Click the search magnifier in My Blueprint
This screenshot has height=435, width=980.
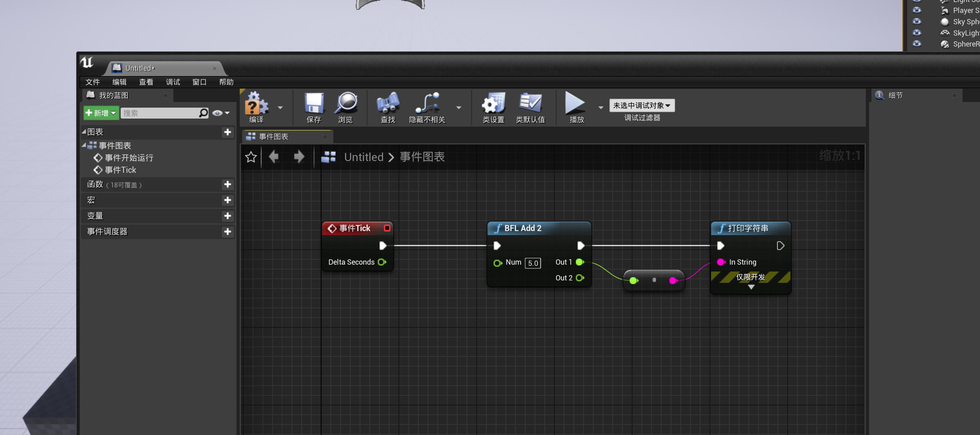[x=203, y=113]
